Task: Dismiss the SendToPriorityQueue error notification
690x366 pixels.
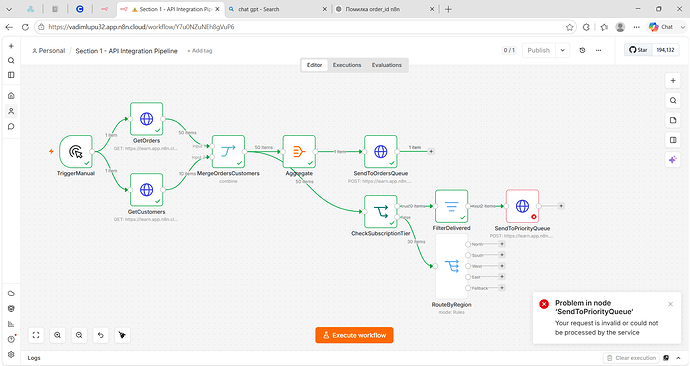Action: (x=670, y=304)
